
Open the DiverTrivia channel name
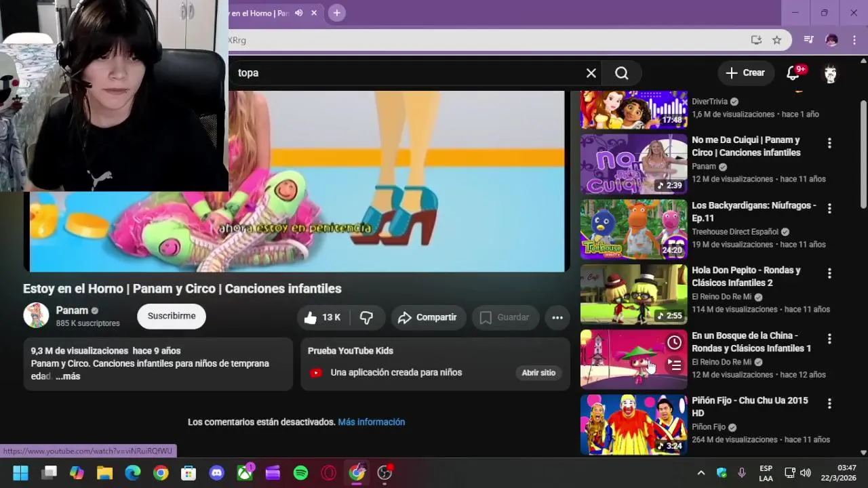tap(709, 102)
